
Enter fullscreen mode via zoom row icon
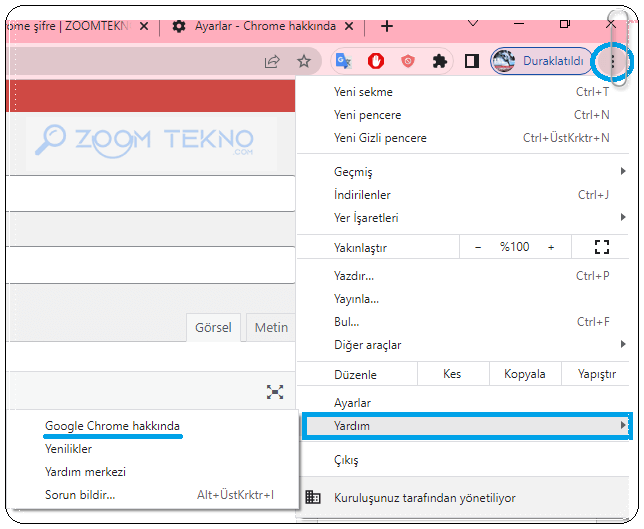602,247
